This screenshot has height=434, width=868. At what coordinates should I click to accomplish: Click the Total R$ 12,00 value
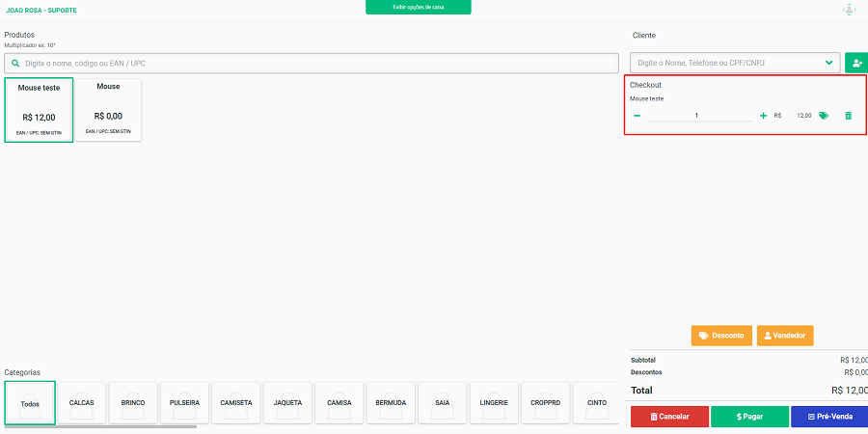pyautogui.click(x=849, y=391)
